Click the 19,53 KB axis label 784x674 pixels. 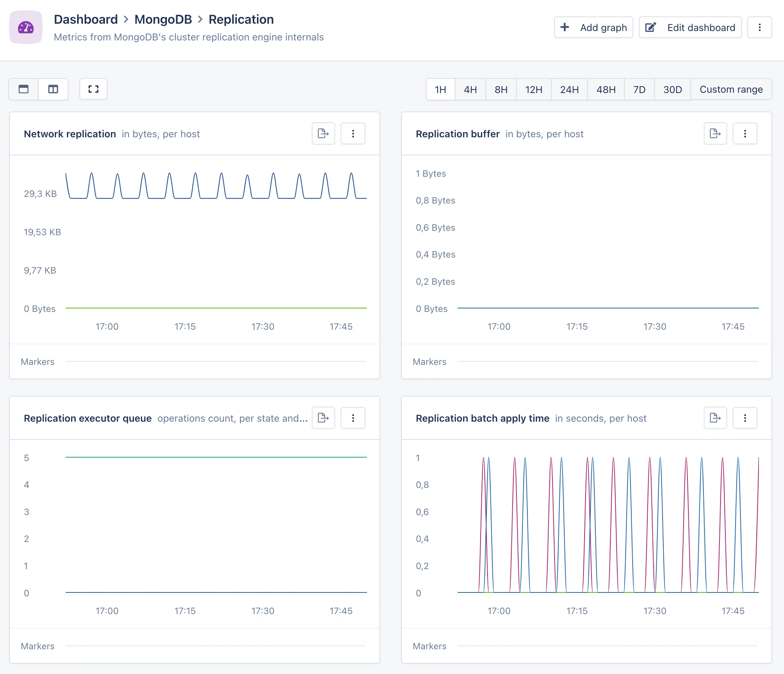pyautogui.click(x=43, y=232)
